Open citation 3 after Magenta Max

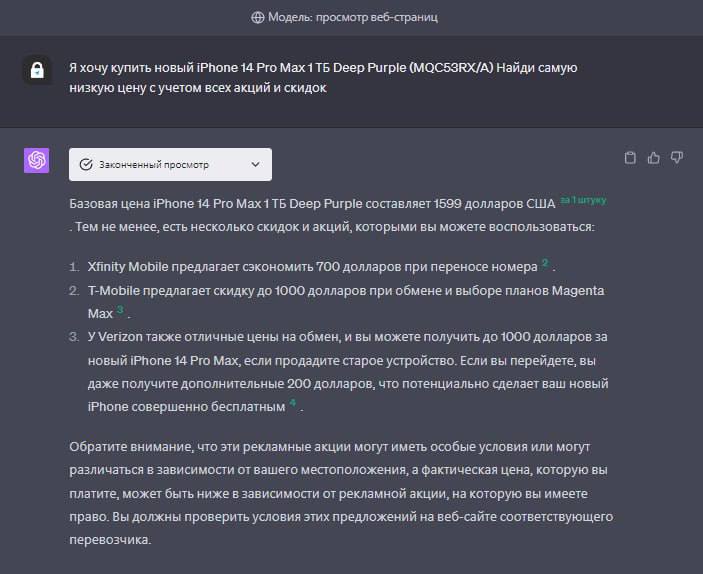[120, 309]
